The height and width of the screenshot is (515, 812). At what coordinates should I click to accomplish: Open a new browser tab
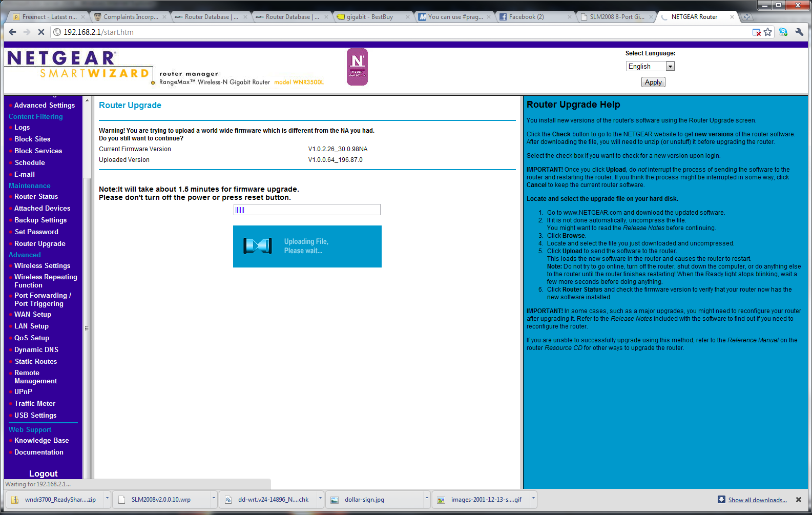click(x=747, y=17)
